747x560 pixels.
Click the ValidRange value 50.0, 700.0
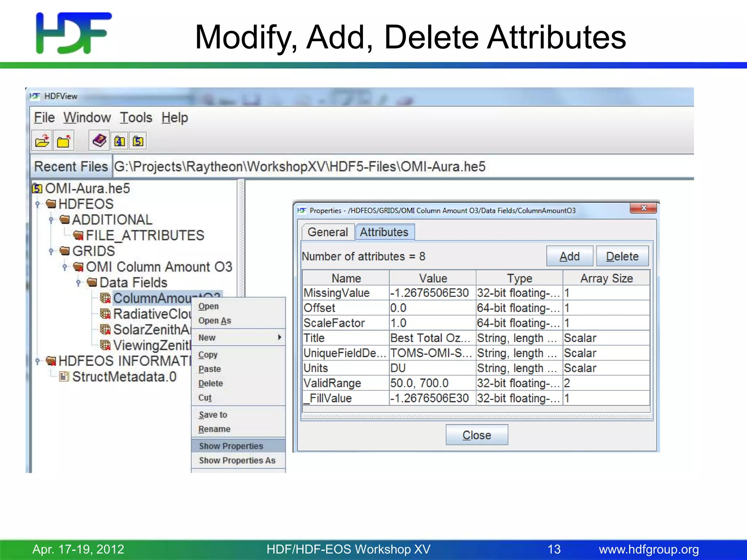click(433, 383)
